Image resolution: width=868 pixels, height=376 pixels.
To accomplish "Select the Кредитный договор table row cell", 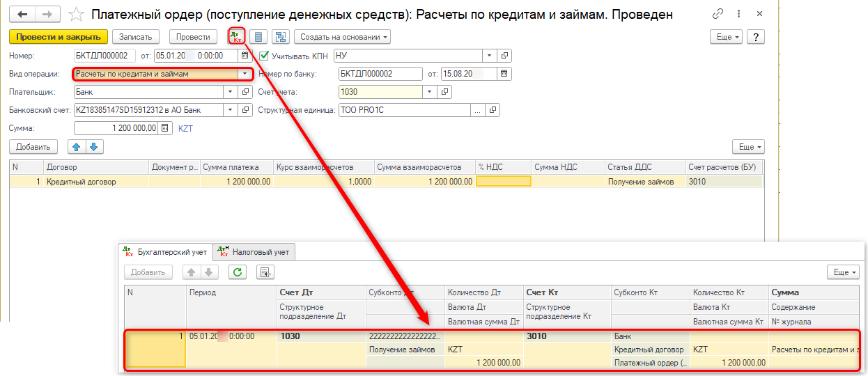I will (96, 181).
